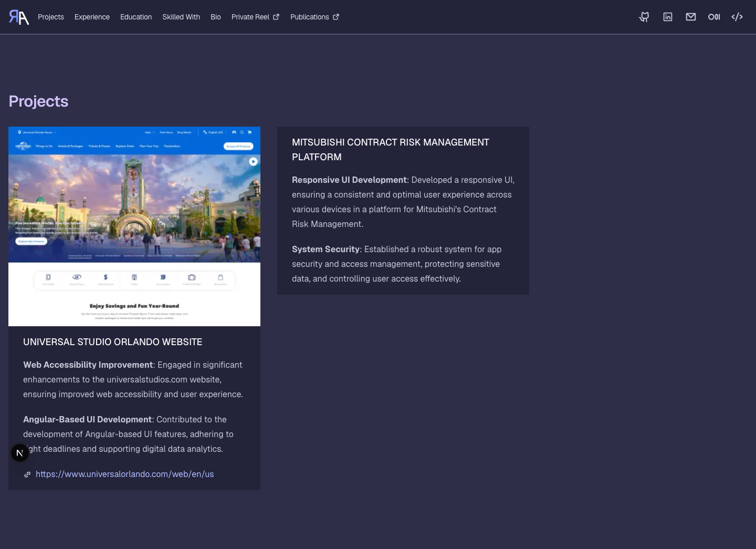
Task: Click the Next.js round N badge
Action: point(20,453)
